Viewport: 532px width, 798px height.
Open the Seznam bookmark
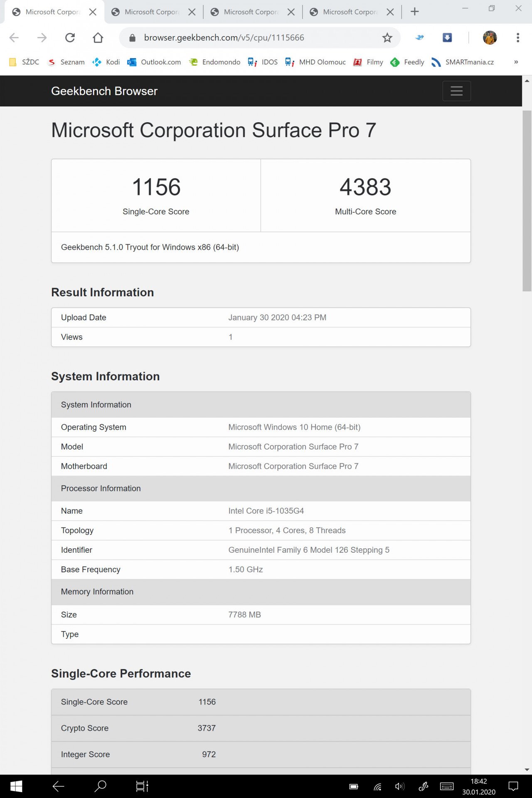(x=66, y=62)
